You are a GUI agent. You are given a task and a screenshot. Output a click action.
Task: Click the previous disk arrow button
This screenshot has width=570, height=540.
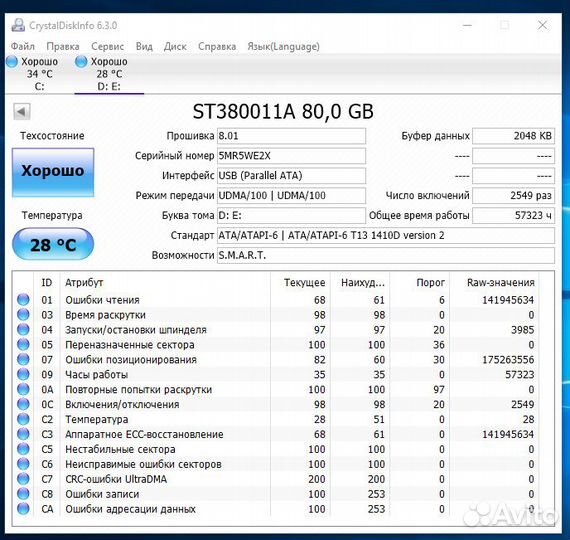(x=22, y=112)
